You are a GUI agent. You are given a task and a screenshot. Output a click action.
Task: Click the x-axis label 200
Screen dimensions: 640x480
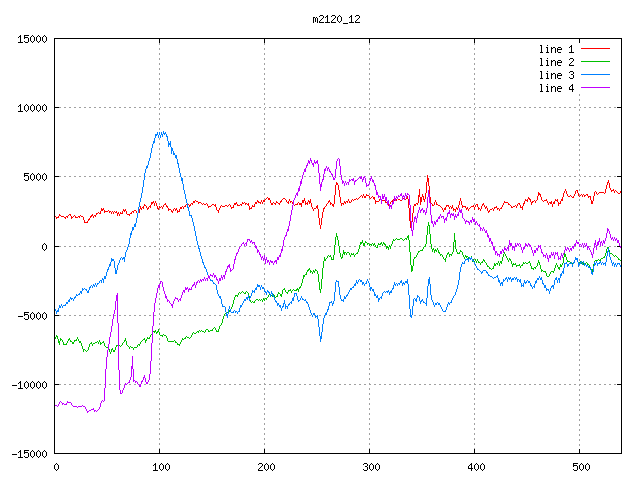pos(266,467)
